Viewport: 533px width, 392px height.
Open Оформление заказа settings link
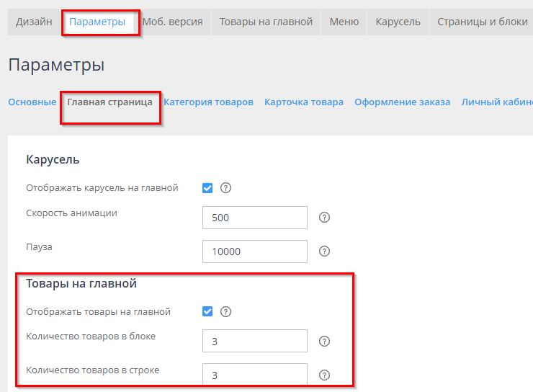[402, 102]
